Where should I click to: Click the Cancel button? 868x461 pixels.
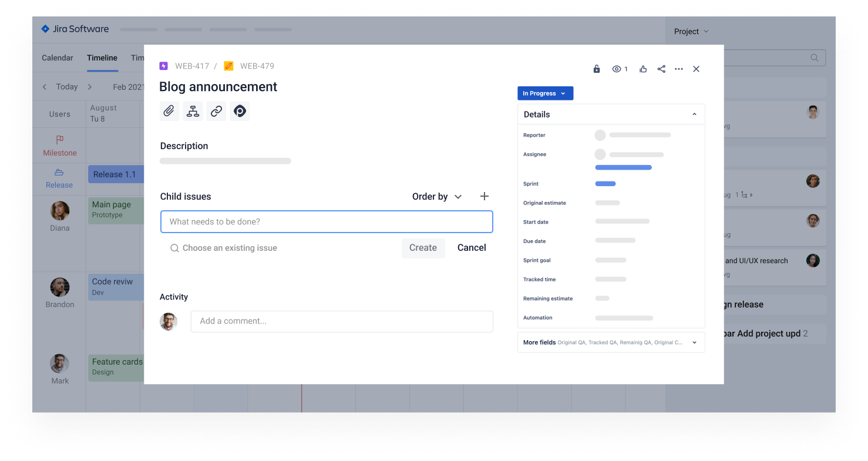tap(472, 248)
